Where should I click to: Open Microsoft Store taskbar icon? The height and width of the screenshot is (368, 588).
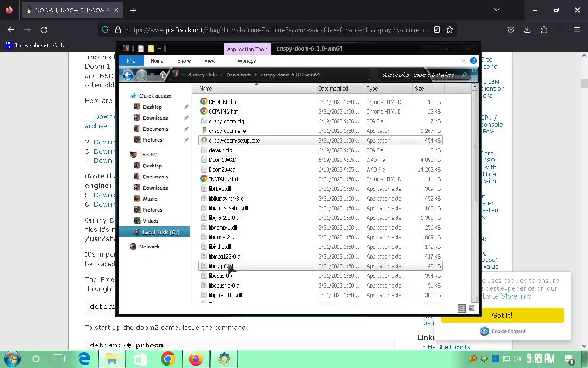click(x=140, y=359)
